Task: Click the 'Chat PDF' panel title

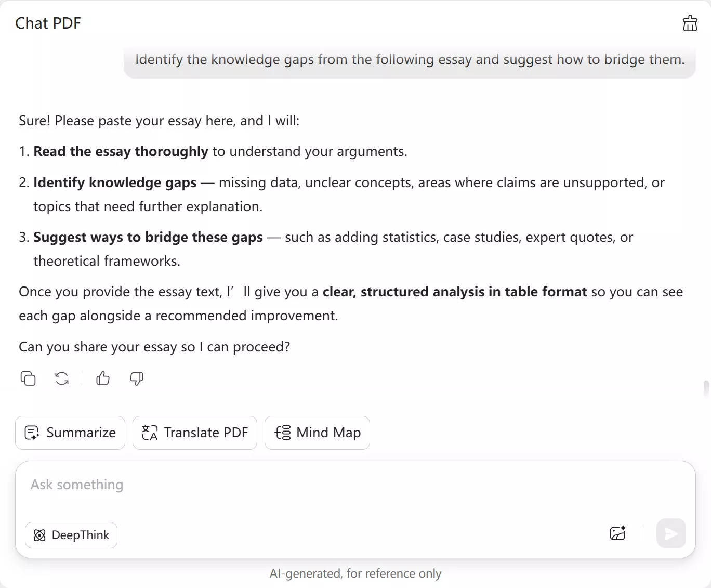Action: pos(48,23)
